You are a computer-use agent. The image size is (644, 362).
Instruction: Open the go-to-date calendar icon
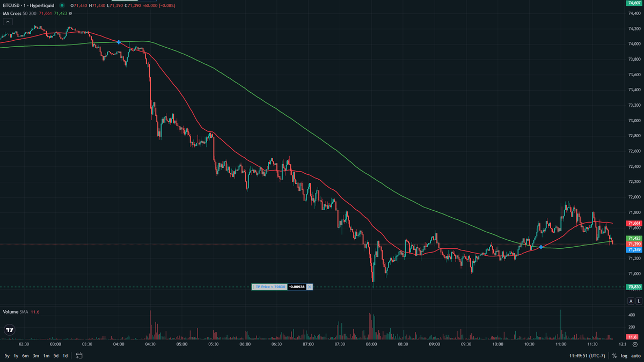point(79,356)
